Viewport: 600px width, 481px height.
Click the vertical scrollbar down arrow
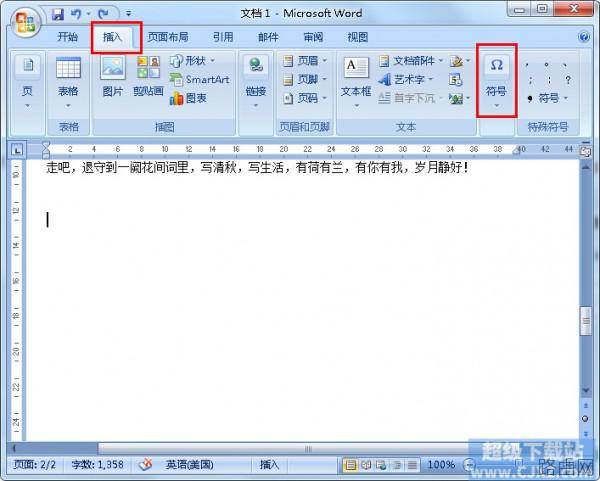click(585, 390)
